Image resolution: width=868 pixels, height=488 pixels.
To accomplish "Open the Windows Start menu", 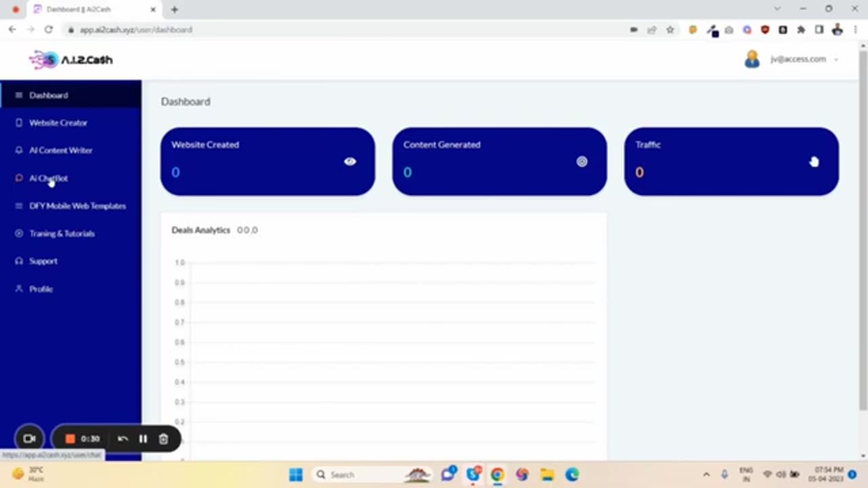I will pyautogui.click(x=296, y=474).
